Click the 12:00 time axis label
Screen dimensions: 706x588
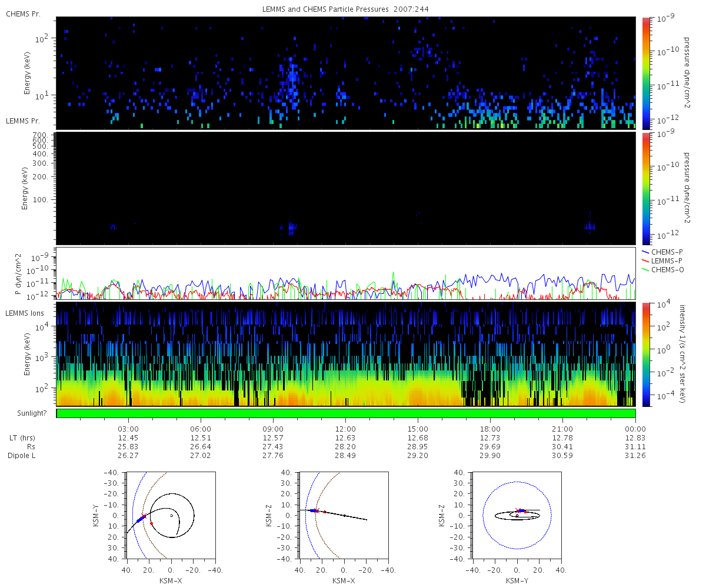pos(345,429)
